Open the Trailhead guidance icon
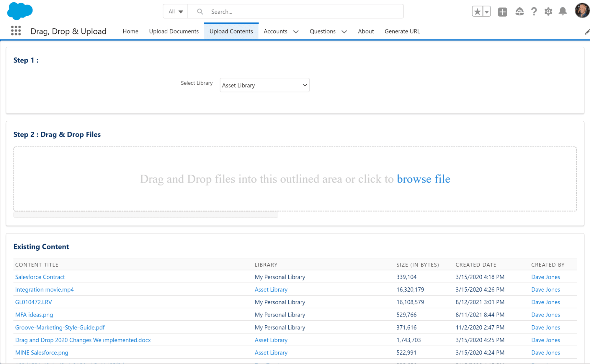Viewport: 590px width, 364px height. click(519, 12)
